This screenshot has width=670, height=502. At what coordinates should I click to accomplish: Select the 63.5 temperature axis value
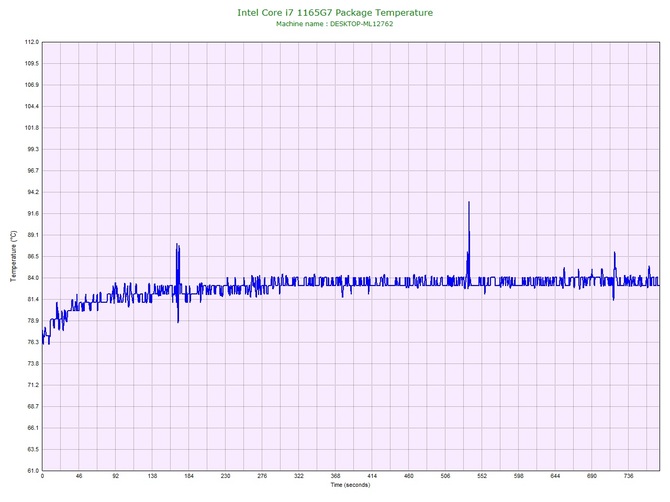32,449
